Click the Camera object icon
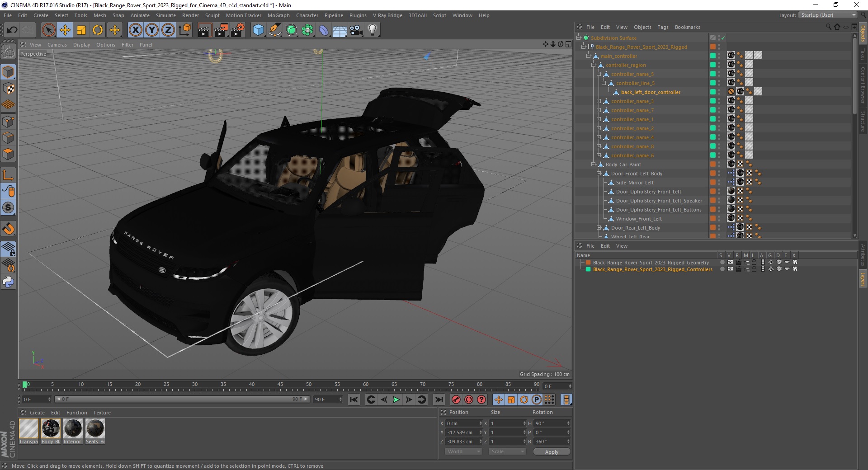Viewport: 868px width, 470px height. click(x=356, y=30)
